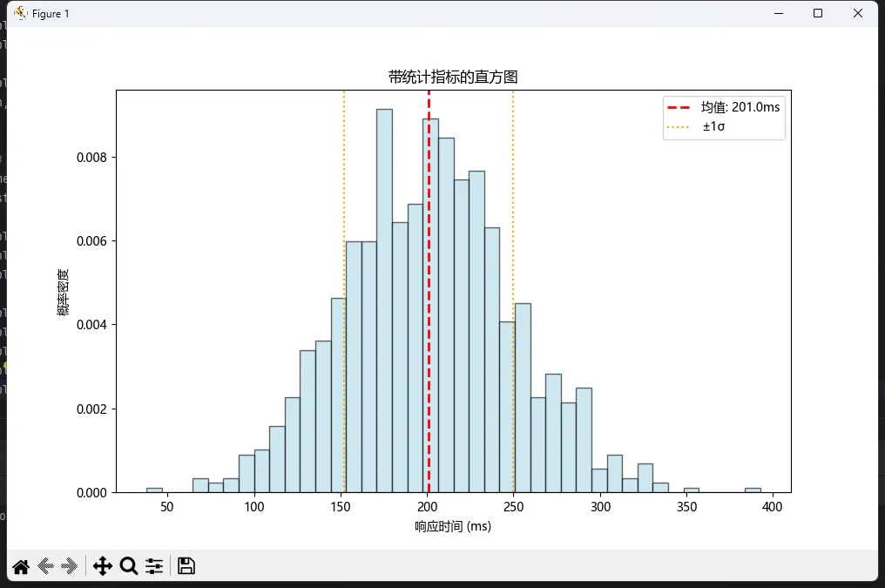The width and height of the screenshot is (885, 588).
Task: Close the Figure 1 window
Action: pos(858,13)
